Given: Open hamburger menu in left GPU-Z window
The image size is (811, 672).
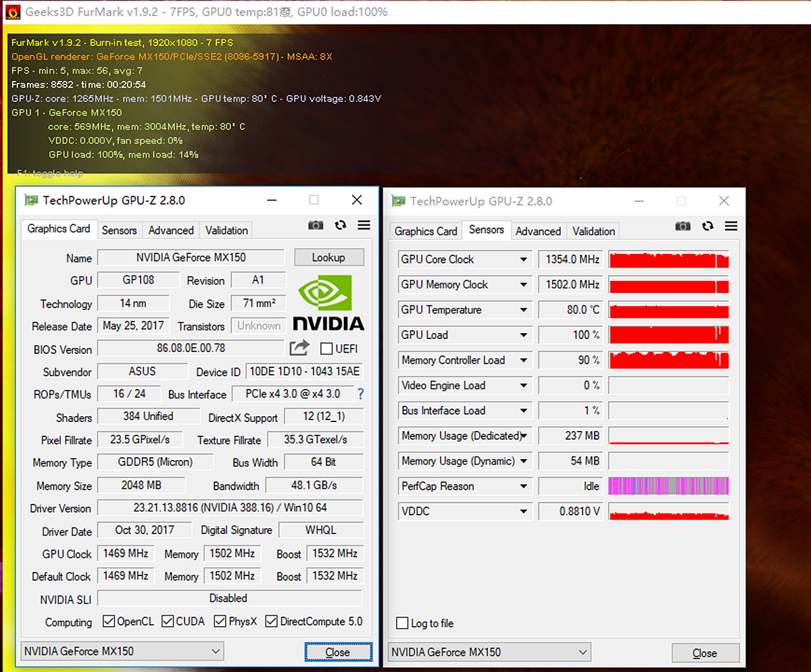Looking at the screenshot, I should point(364,225).
